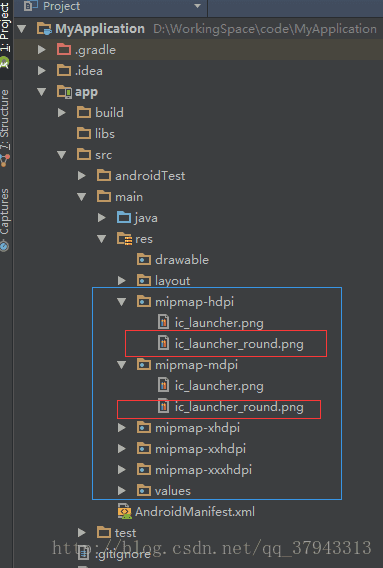The height and width of the screenshot is (568, 383).
Task: Expand the mipmap-xhdpi folder
Action: coord(122,428)
